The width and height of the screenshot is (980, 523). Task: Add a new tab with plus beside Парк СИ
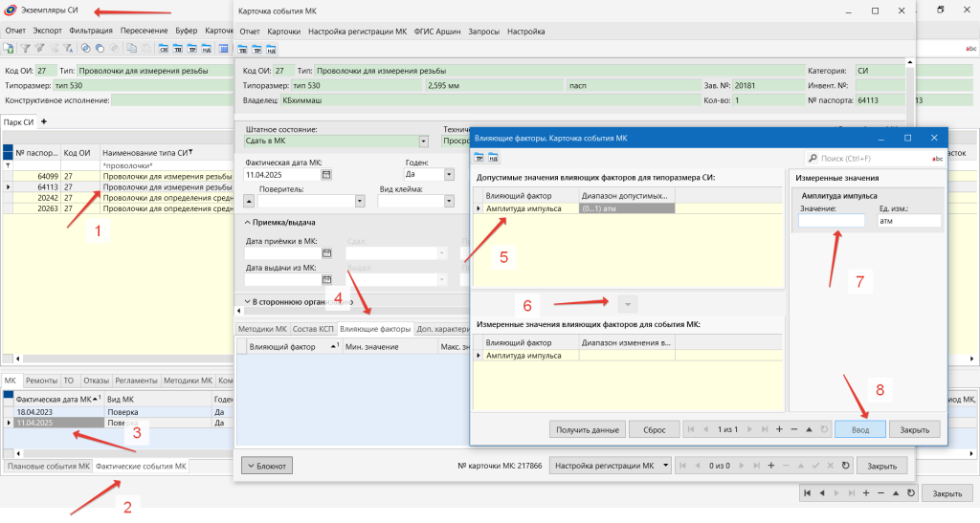pyautogui.click(x=44, y=121)
